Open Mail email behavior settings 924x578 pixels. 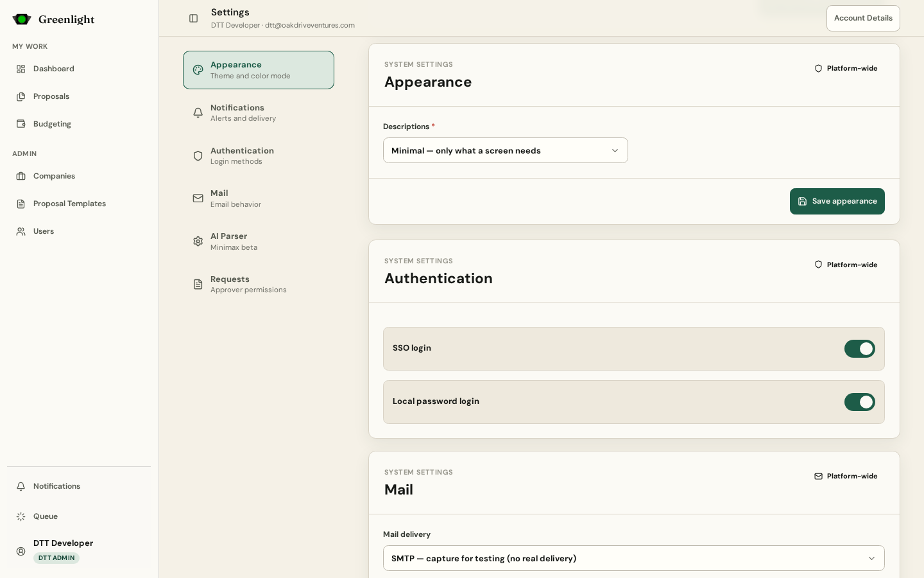(x=259, y=198)
